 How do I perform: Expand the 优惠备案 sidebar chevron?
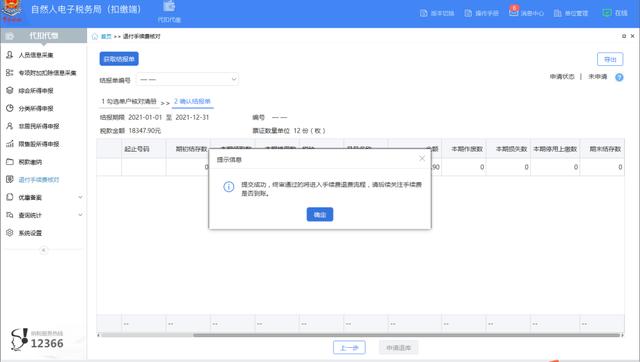(80, 197)
